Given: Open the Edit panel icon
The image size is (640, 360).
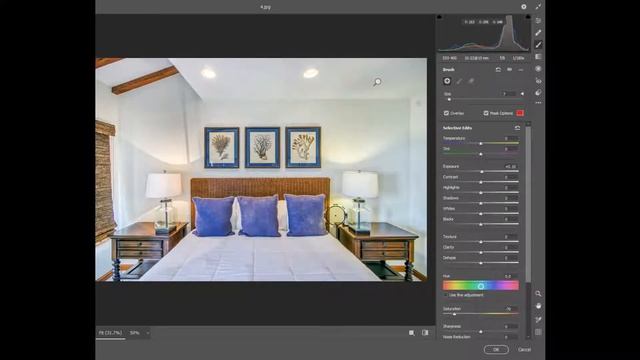Looking at the screenshot, I should [538, 20].
